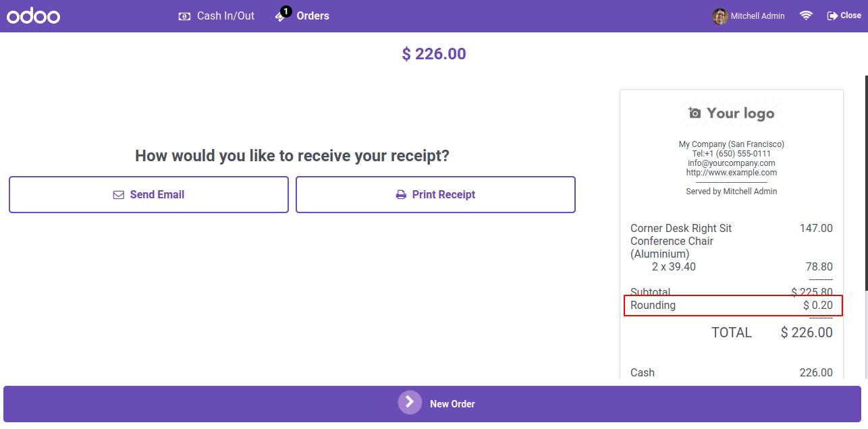The height and width of the screenshot is (429, 868).
Task: Click the Mitchell Admin username
Action: 758,16
